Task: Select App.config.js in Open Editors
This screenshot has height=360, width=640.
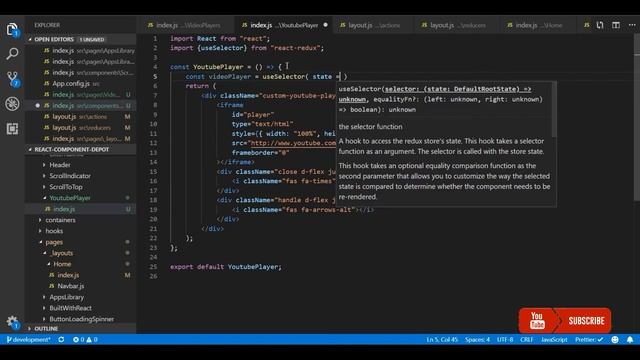Action: click(x=80, y=83)
